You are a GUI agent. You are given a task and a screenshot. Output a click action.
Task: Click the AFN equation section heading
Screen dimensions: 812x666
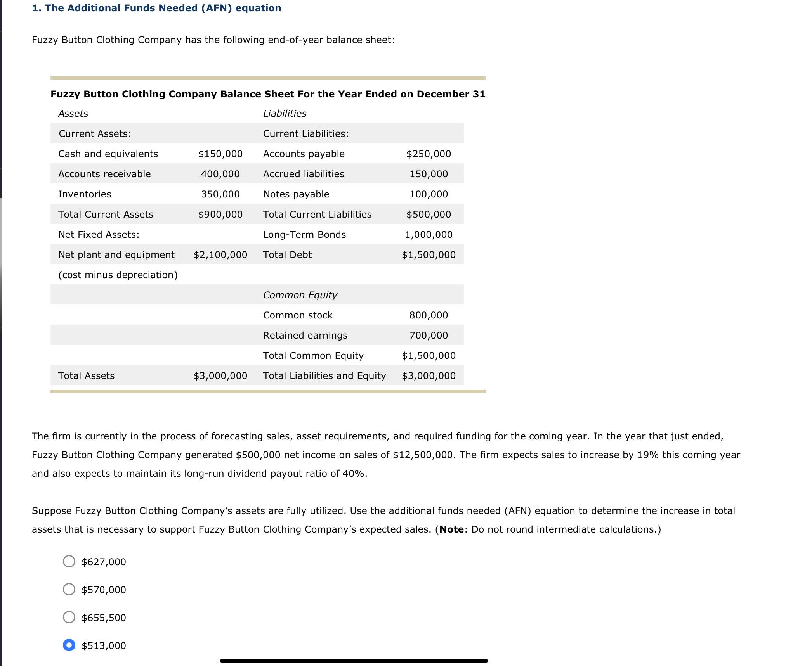[156, 8]
